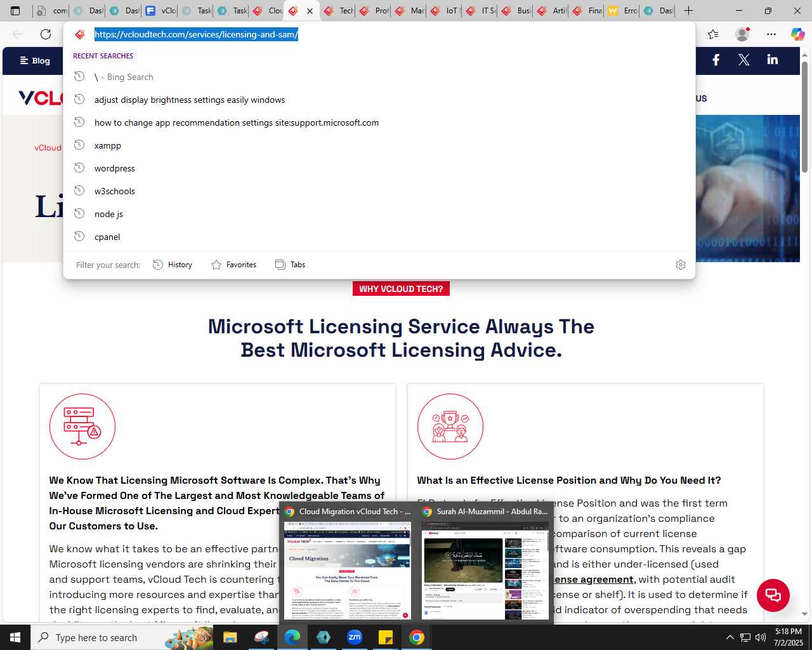
Task: Filter suggestions by History
Action: tap(173, 265)
